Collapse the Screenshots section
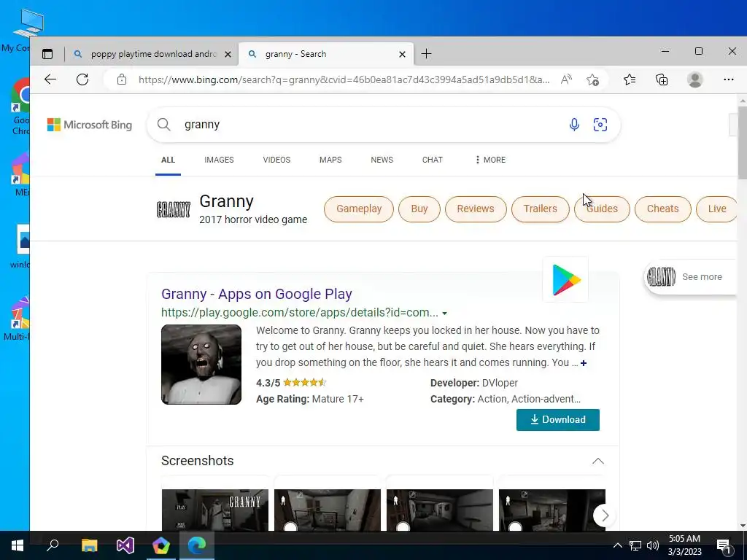 click(598, 461)
